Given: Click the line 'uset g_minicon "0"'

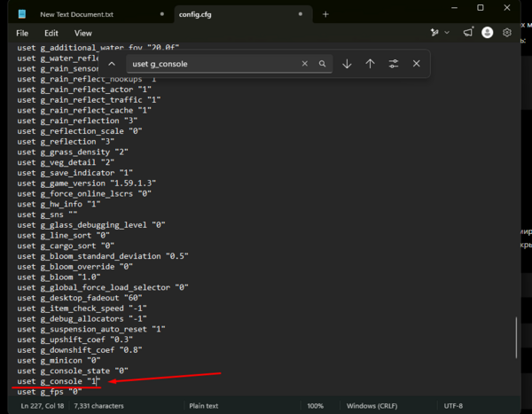Looking at the screenshot, I should point(59,361).
